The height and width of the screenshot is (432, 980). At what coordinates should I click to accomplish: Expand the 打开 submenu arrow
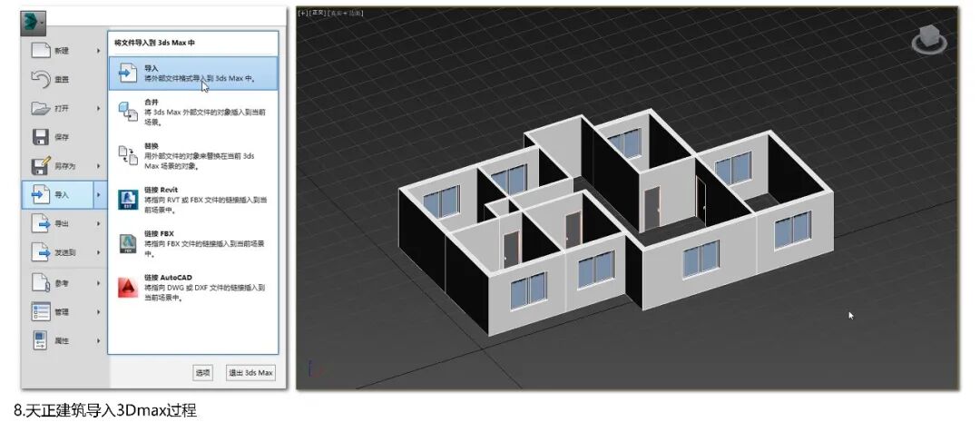point(99,108)
